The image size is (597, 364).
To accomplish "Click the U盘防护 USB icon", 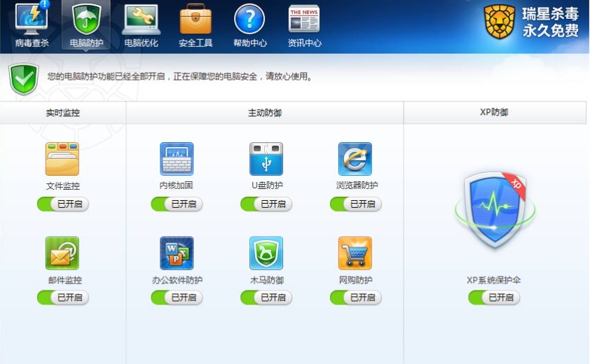I will click(266, 159).
